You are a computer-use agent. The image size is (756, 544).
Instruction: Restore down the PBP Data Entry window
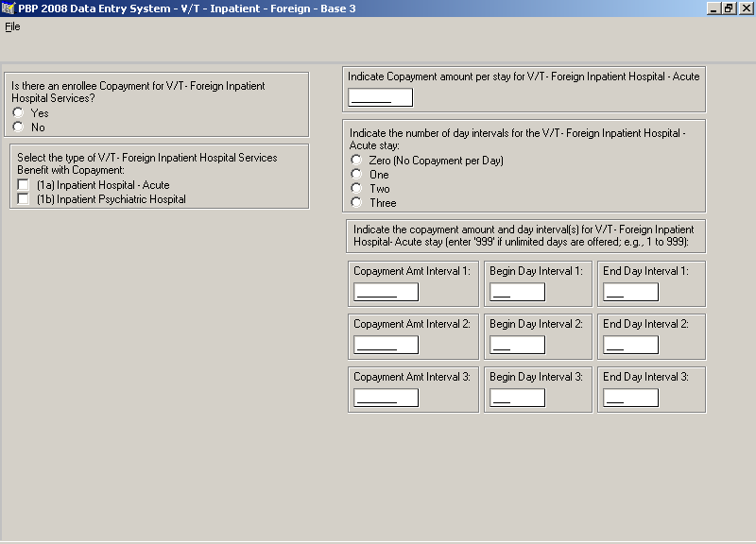pyautogui.click(x=729, y=8)
